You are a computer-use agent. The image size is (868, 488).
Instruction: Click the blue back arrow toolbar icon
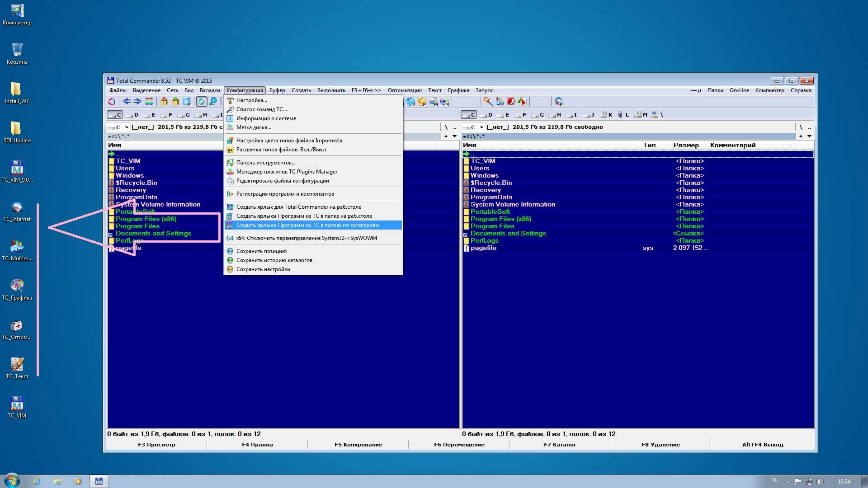coord(127,102)
